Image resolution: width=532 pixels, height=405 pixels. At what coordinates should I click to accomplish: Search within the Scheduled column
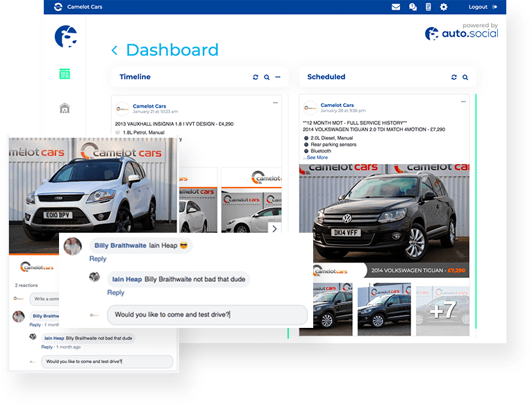click(465, 77)
